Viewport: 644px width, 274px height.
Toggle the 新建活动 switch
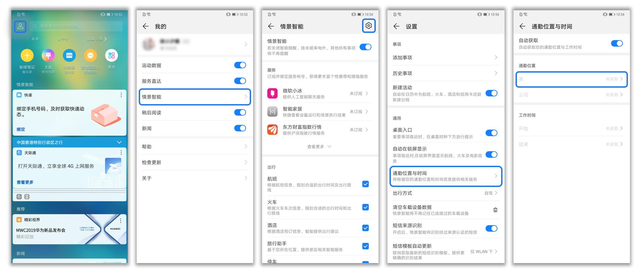(492, 93)
